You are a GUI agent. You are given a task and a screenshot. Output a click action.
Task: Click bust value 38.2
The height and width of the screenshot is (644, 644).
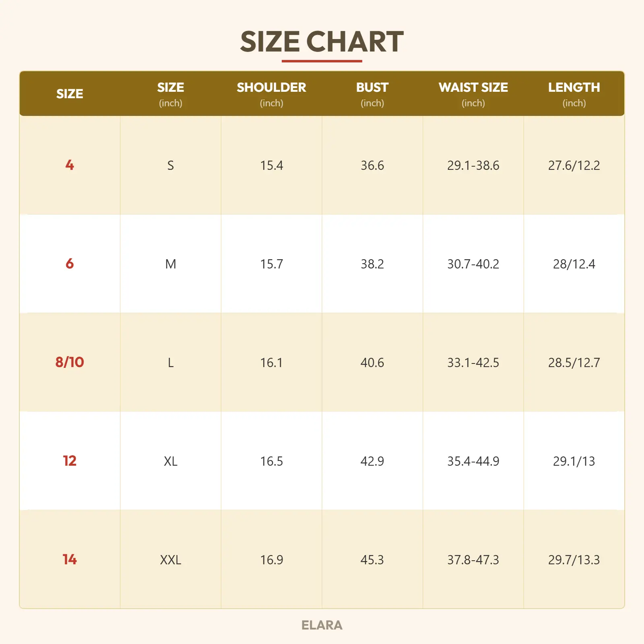[x=372, y=264]
